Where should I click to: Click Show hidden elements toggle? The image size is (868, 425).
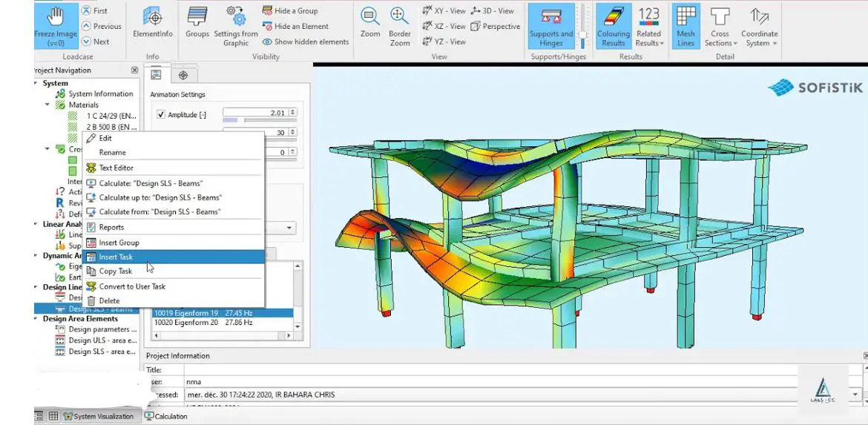coord(305,42)
